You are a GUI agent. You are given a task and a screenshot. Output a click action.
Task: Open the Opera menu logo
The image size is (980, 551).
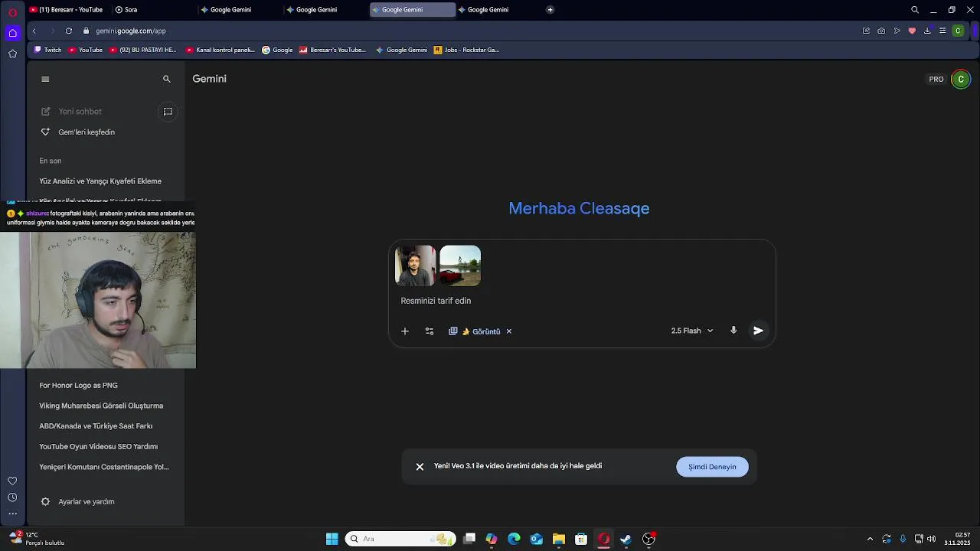point(12,12)
